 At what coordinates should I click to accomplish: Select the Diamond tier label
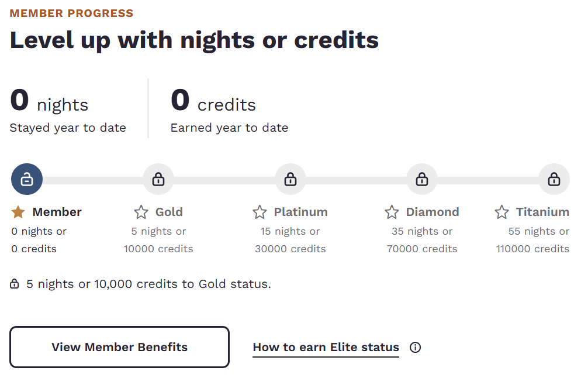[433, 212]
